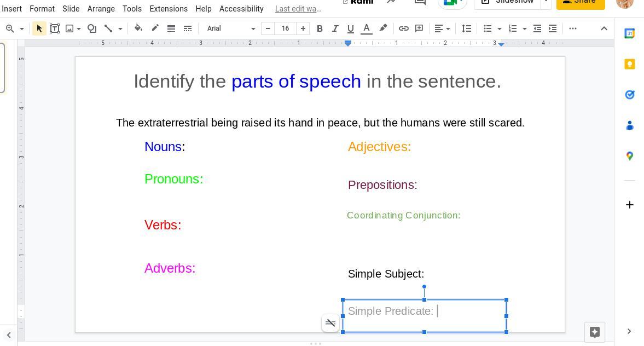Click the shape tool icon
This screenshot has height=346, width=644.
(92, 28)
